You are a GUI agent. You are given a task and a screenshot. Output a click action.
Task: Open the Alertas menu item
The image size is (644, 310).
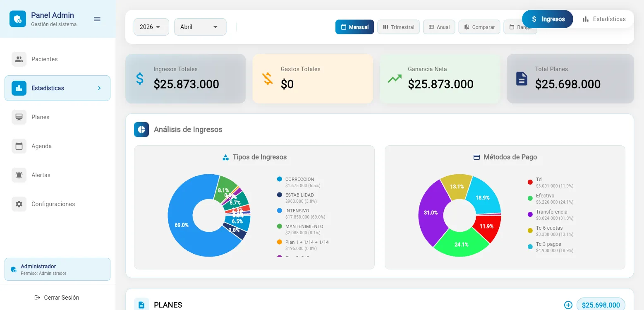57,175
